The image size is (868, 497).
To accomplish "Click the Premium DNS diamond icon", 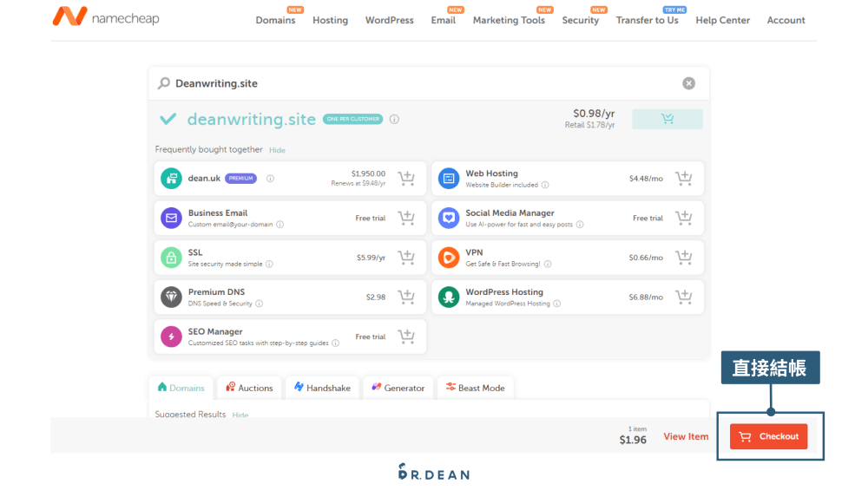I will [171, 298].
